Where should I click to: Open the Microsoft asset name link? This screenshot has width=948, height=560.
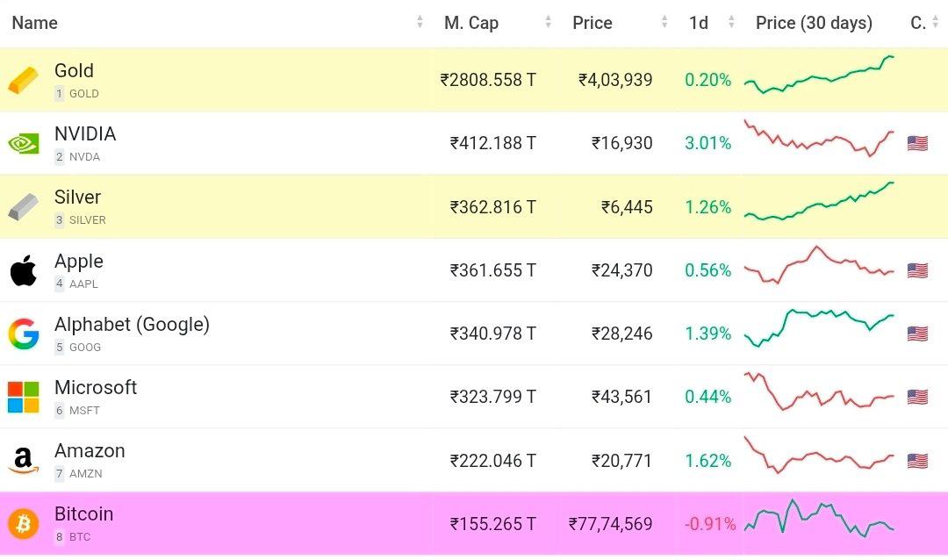coord(96,388)
